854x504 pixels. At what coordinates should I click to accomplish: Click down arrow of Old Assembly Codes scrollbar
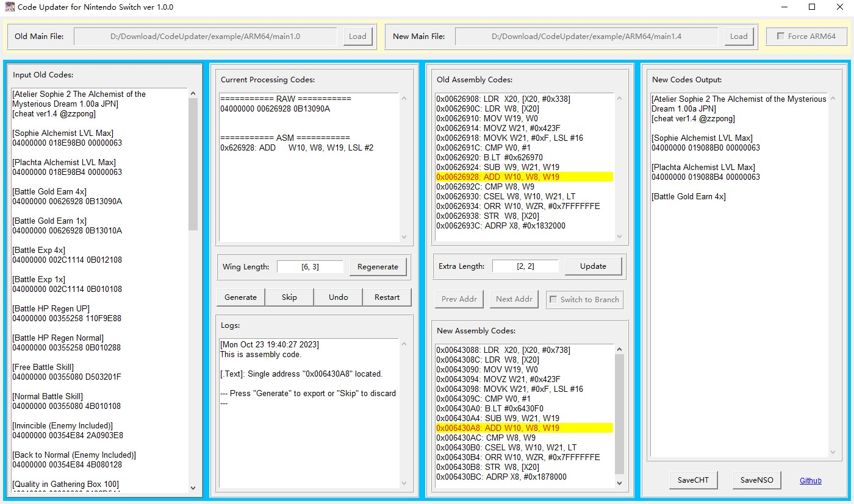pos(619,236)
